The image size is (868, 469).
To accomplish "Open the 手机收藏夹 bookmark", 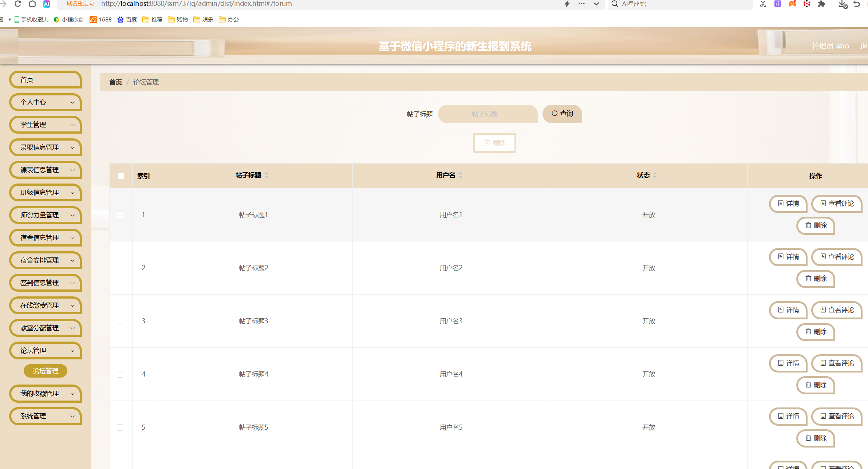I will coord(31,19).
